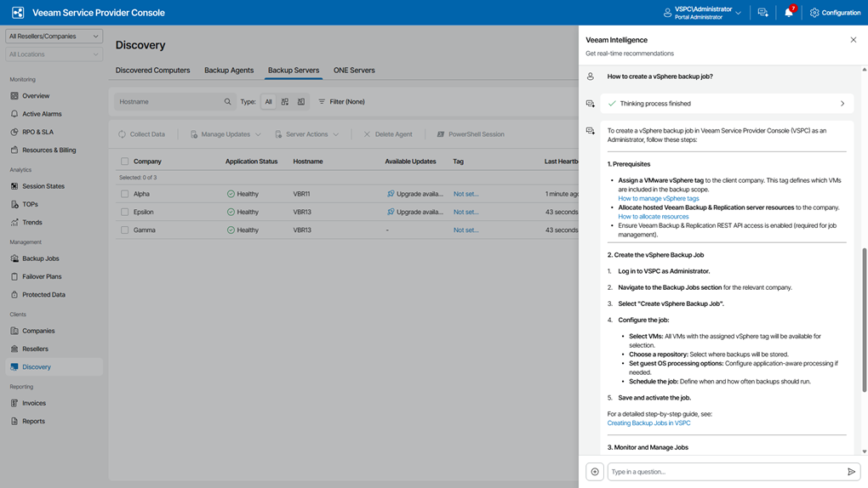Click Upgrade available icon for Alpha row

[391, 194]
